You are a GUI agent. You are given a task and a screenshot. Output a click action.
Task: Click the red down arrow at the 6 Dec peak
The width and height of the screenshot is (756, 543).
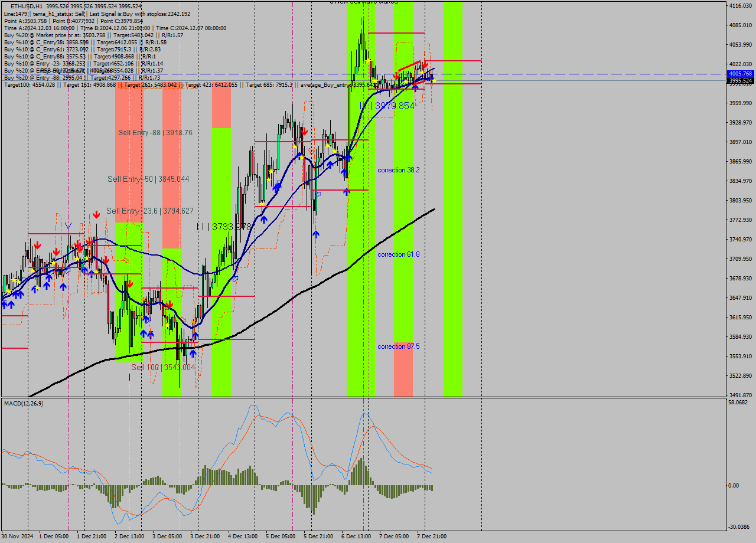396,76
